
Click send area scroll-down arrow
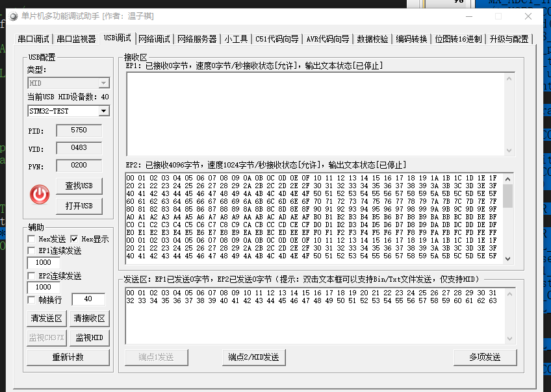click(509, 339)
